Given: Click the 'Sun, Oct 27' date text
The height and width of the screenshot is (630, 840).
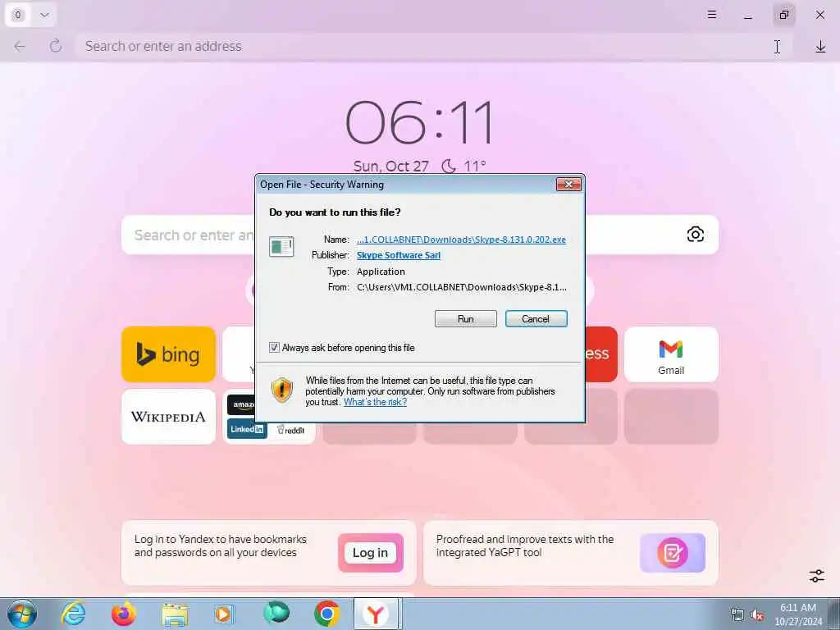Looking at the screenshot, I should pyautogui.click(x=391, y=166).
